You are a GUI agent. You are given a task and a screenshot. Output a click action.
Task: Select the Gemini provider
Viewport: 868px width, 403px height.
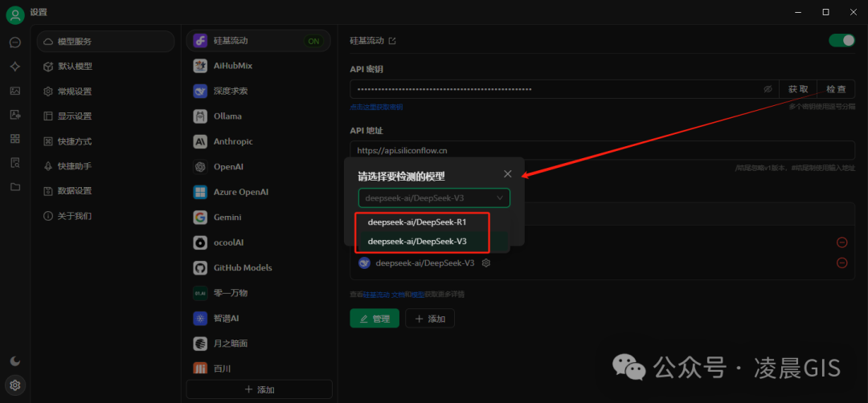click(x=259, y=218)
